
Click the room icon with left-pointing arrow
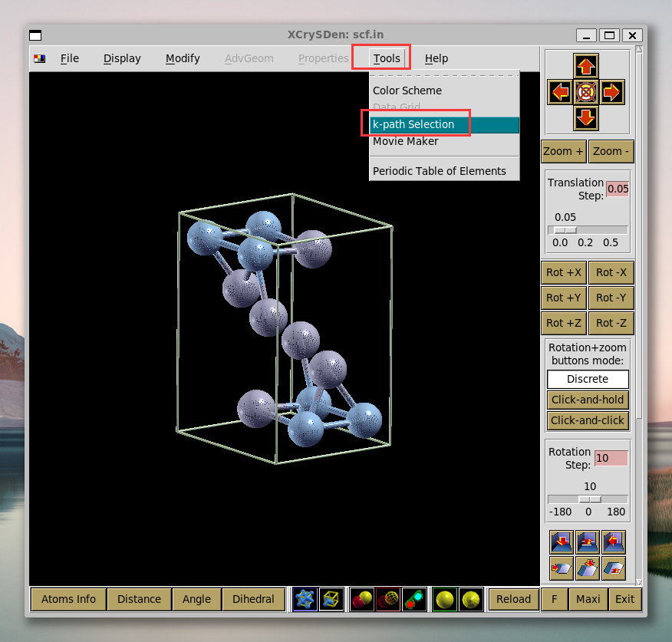pyautogui.click(x=613, y=542)
